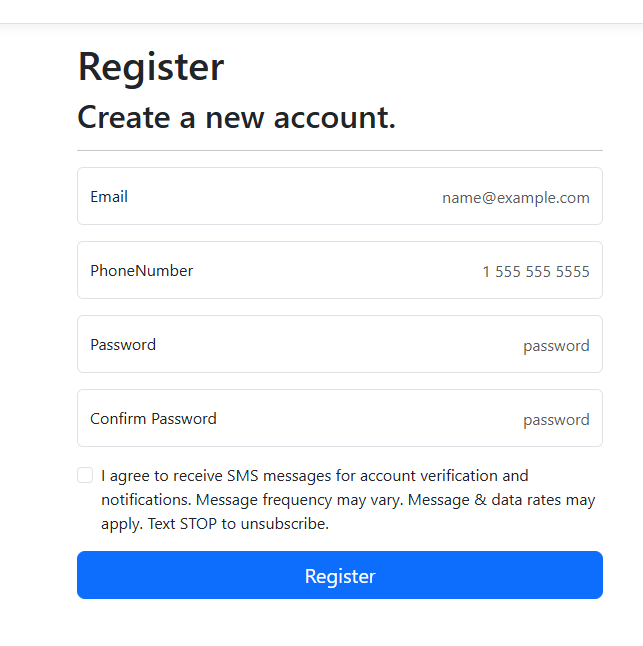643x646 pixels.
Task: Click the 'Create a new account.' subheading
Action: coord(236,118)
